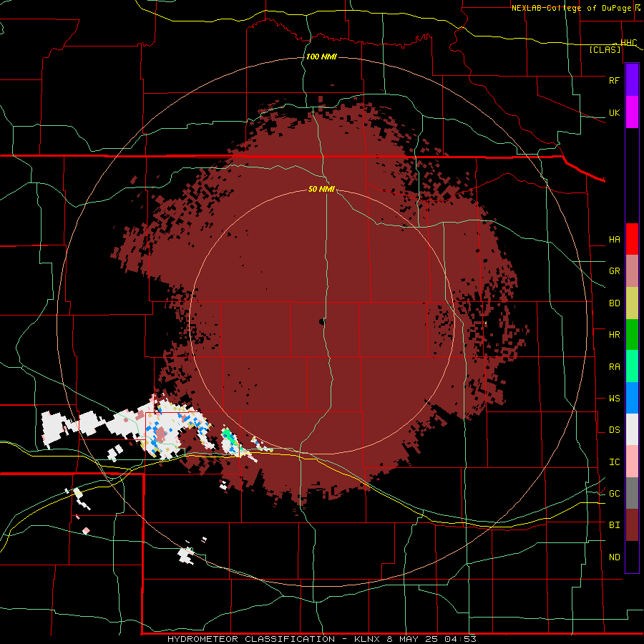Click the 'ND' legend label

click(614, 557)
